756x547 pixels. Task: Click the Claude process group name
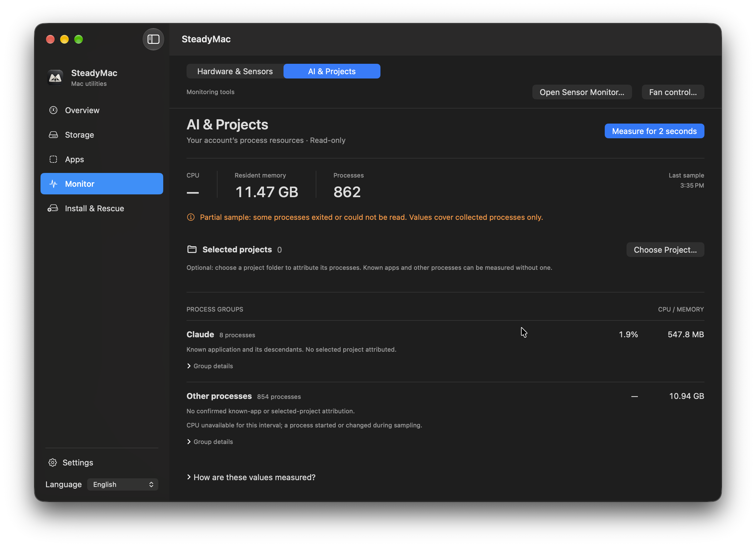point(200,335)
